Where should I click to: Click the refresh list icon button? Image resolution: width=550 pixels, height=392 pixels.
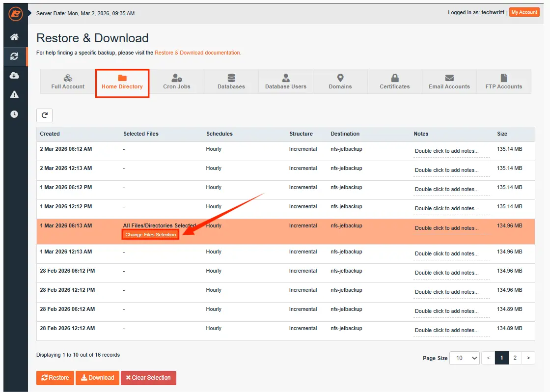tap(44, 115)
